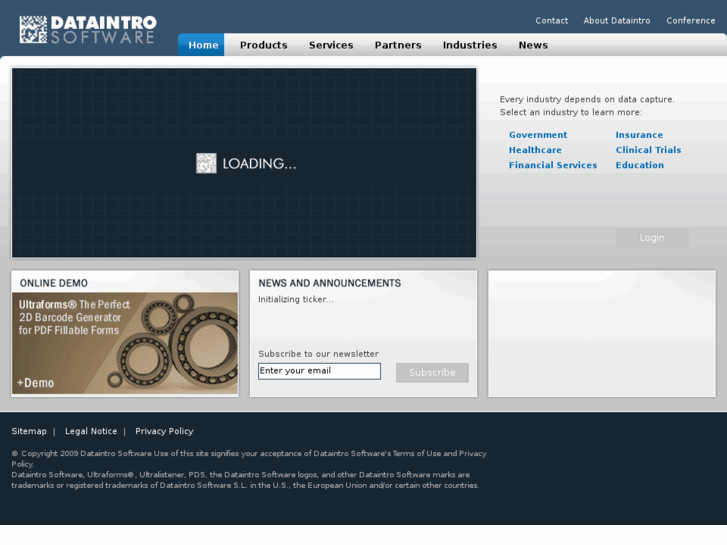
Task: Click the NEWS AND ANNOUNCEMENTS heading
Action: coord(330,283)
